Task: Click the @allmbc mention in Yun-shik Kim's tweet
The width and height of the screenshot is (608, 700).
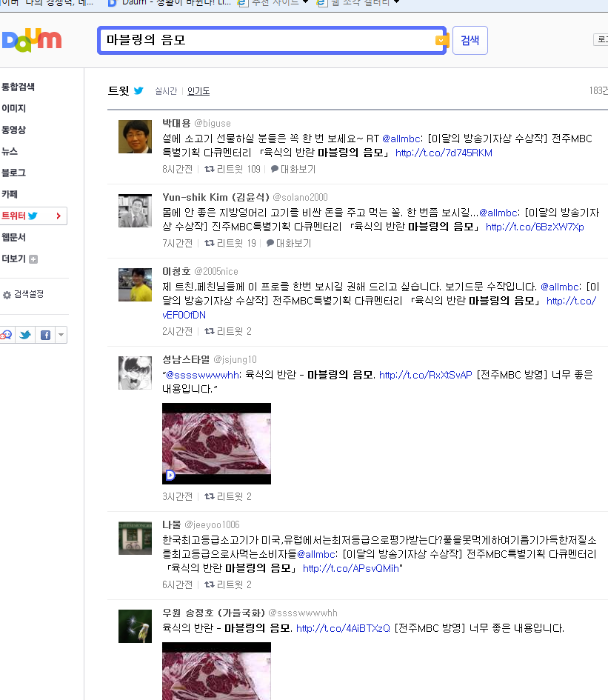Action: 498,213
